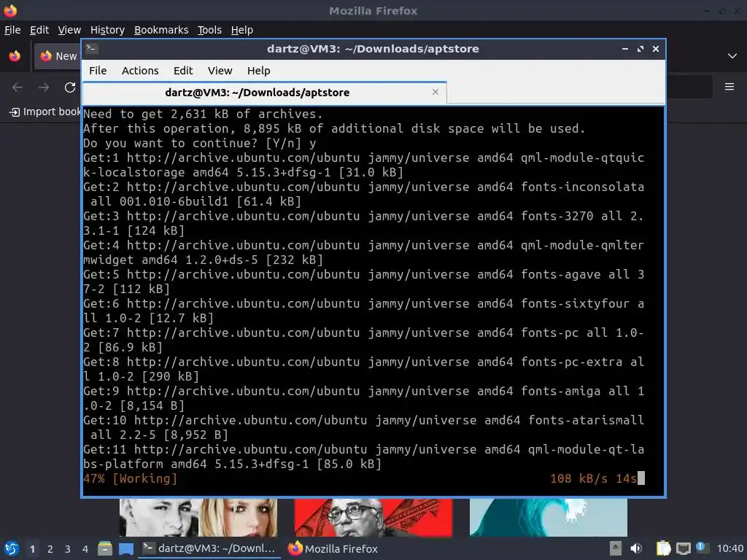The width and height of the screenshot is (747, 560).
Task: Click Britney Spears article thumbnail in Firefox
Action: pos(198,518)
